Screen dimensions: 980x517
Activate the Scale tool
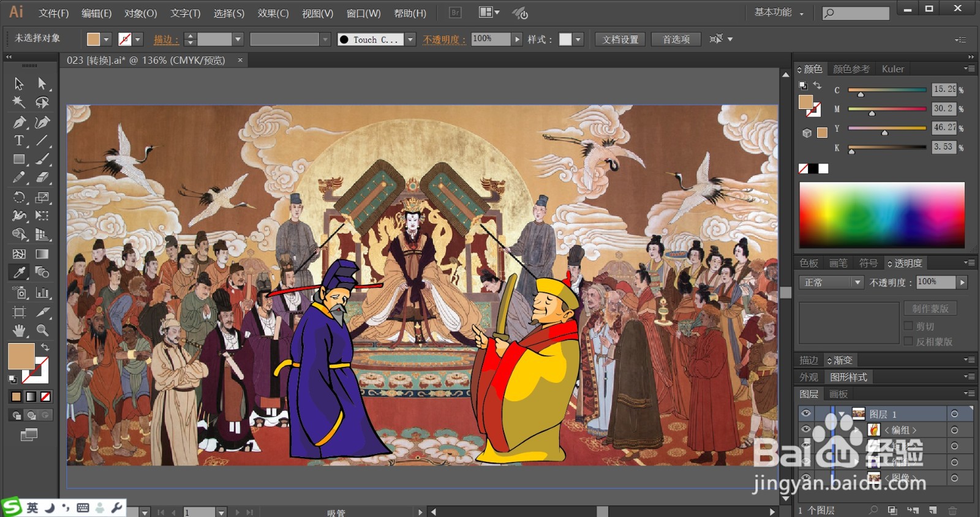coord(42,197)
